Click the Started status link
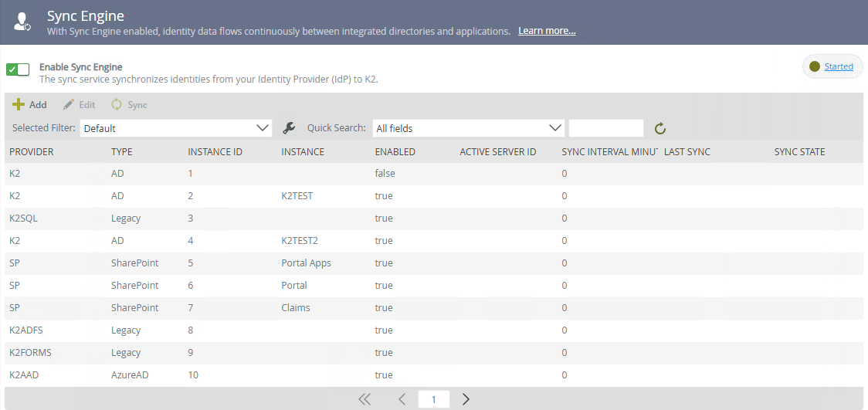868x410 pixels. [x=839, y=66]
